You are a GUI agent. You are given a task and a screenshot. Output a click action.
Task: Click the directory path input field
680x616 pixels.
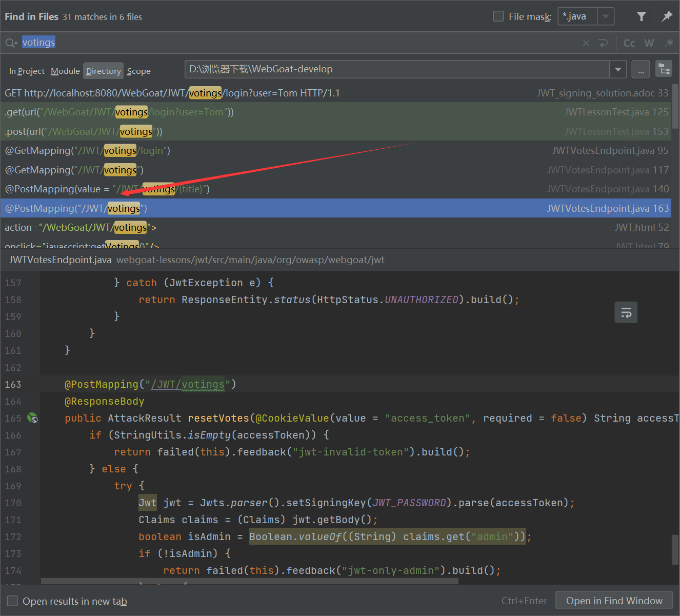(397, 69)
